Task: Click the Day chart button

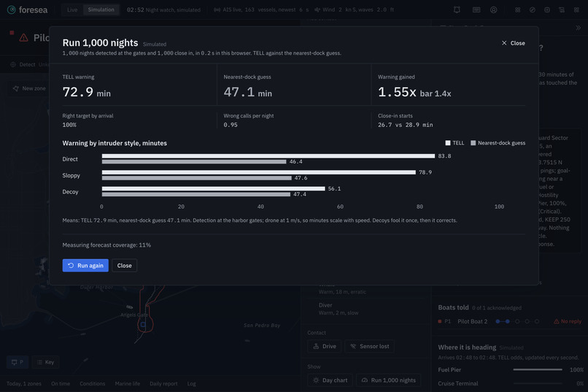Action: coord(330,380)
